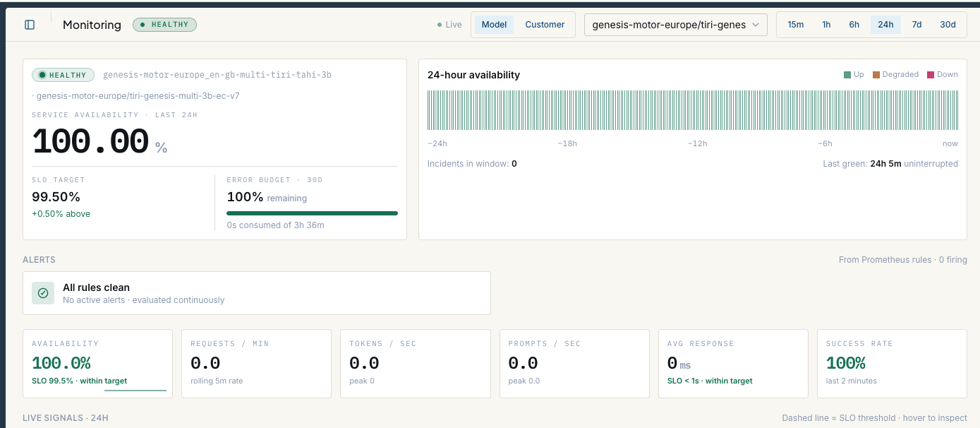Click the Last green 24h 5m uninterrupted text
Viewport: 980px width, 428px height.
pos(890,164)
